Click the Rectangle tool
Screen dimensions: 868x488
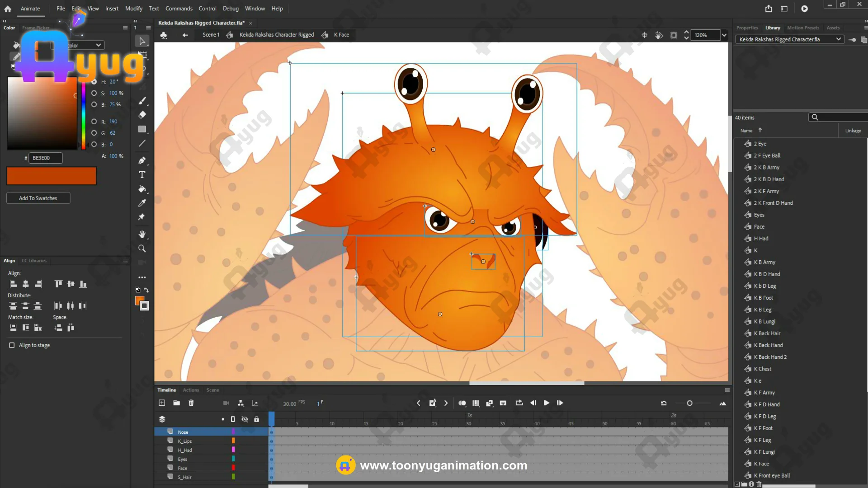(142, 129)
